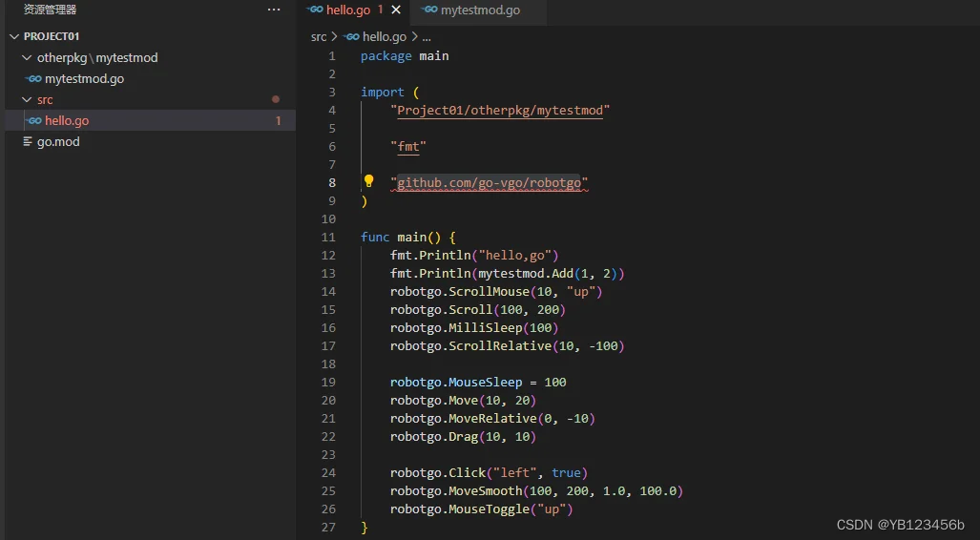980x540 pixels.
Task: Collapse the src folder chevron
Action: (x=27, y=99)
